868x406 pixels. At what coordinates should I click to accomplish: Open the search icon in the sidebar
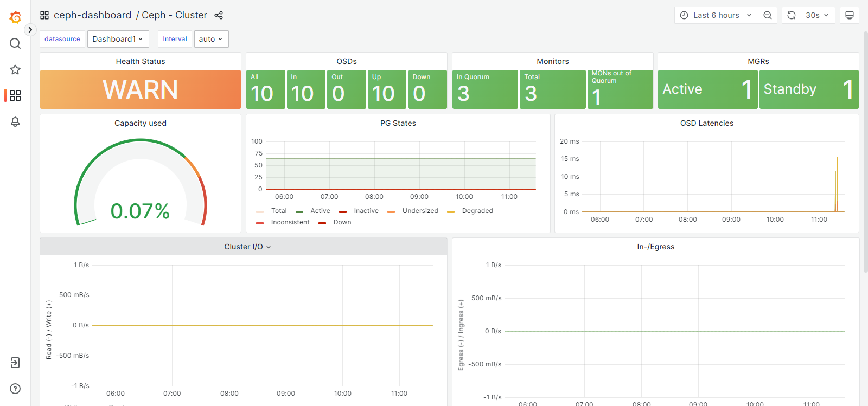coord(15,43)
